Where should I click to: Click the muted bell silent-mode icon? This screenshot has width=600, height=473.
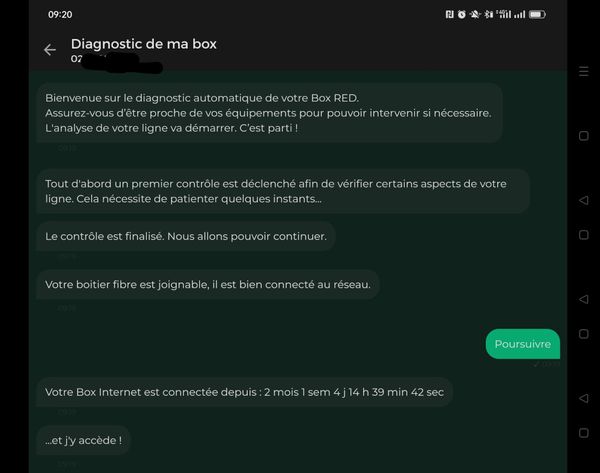click(475, 15)
